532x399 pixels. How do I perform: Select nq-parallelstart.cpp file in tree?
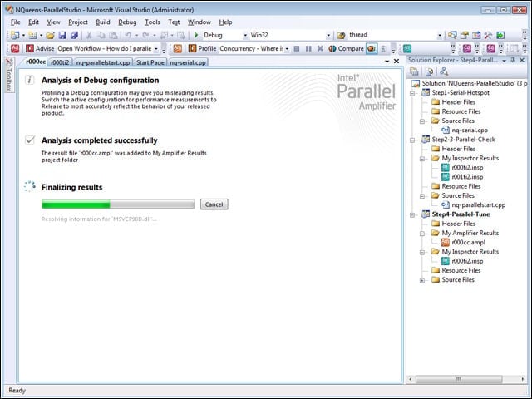(478, 205)
